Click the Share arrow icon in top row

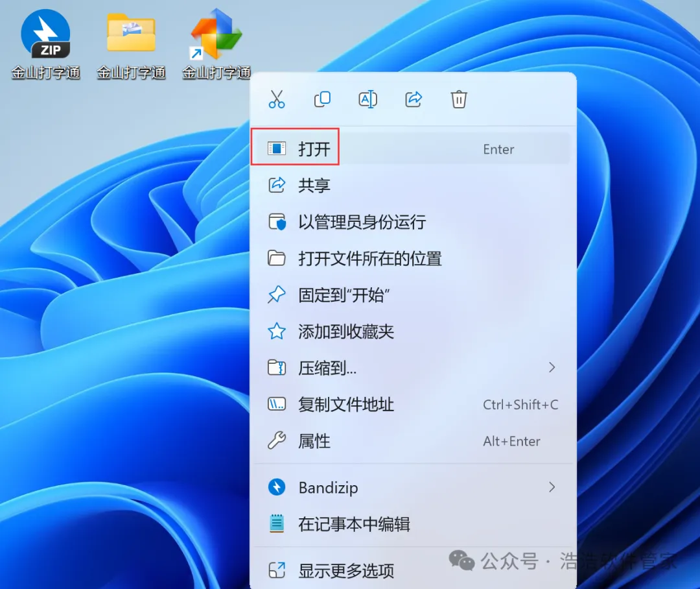point(414,99)
